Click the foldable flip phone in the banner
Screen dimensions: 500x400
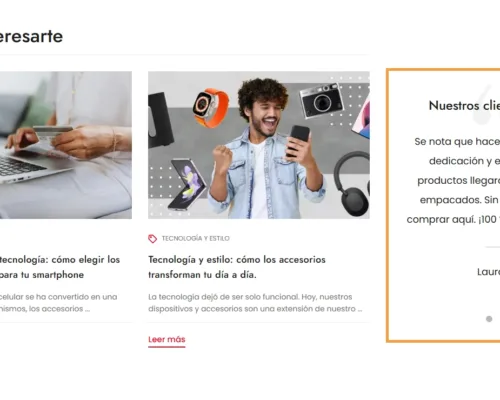coord(187,184)
